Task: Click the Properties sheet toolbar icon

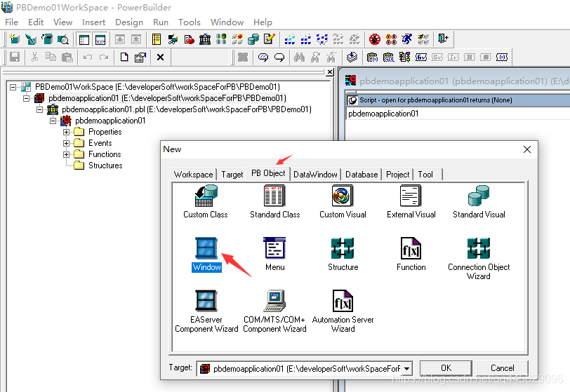Action: [x=140, y=57]
